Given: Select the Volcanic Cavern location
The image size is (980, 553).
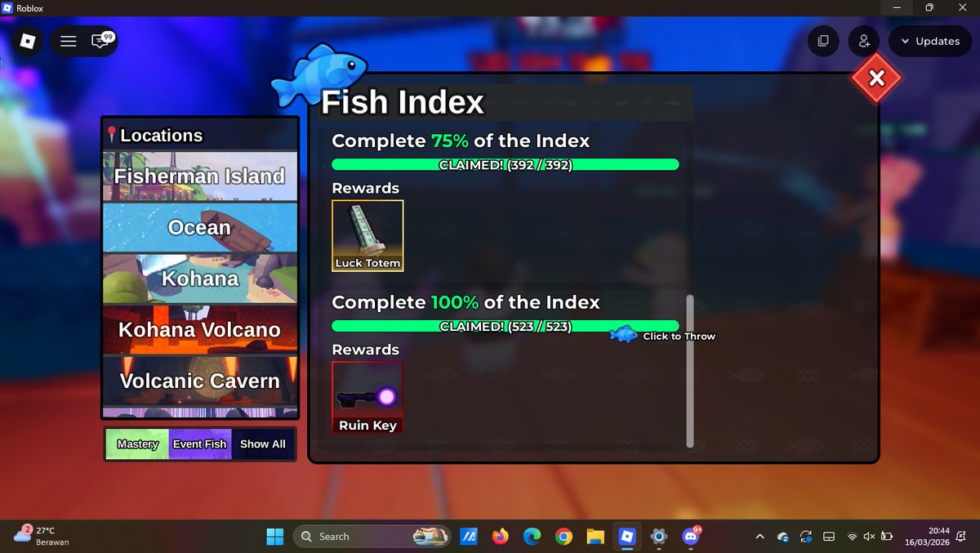Looking at the screenshot, I should click(200, 381).
